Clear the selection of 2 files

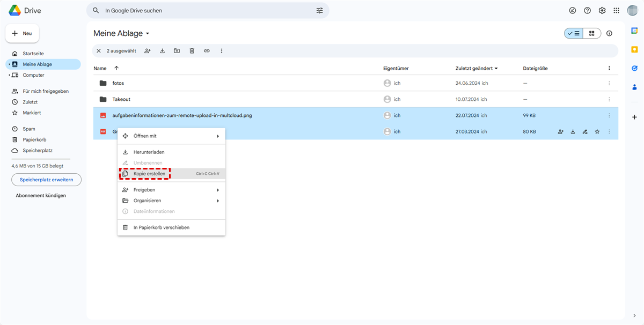(98, 51)
